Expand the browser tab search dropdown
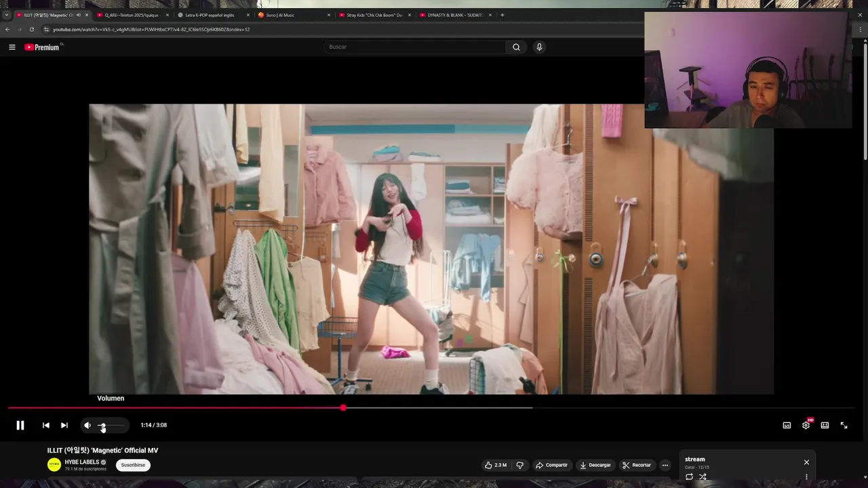 pos(7,15)
